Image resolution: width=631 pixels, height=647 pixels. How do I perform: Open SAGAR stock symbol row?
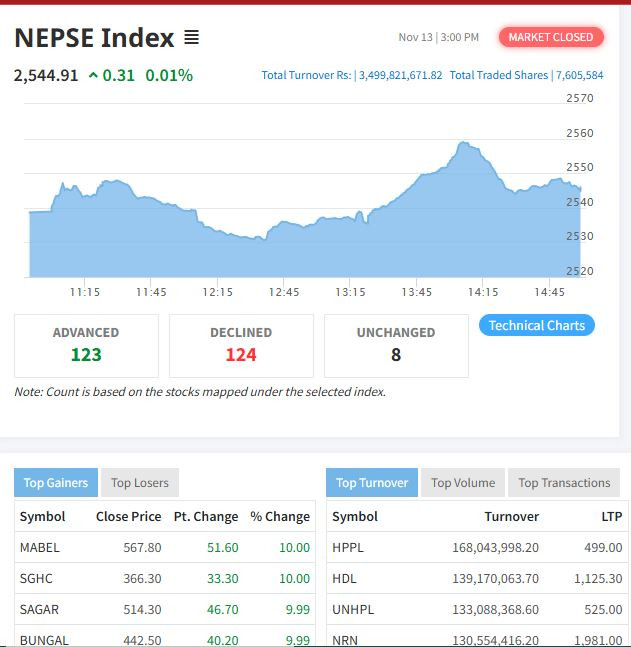(40, 609)
